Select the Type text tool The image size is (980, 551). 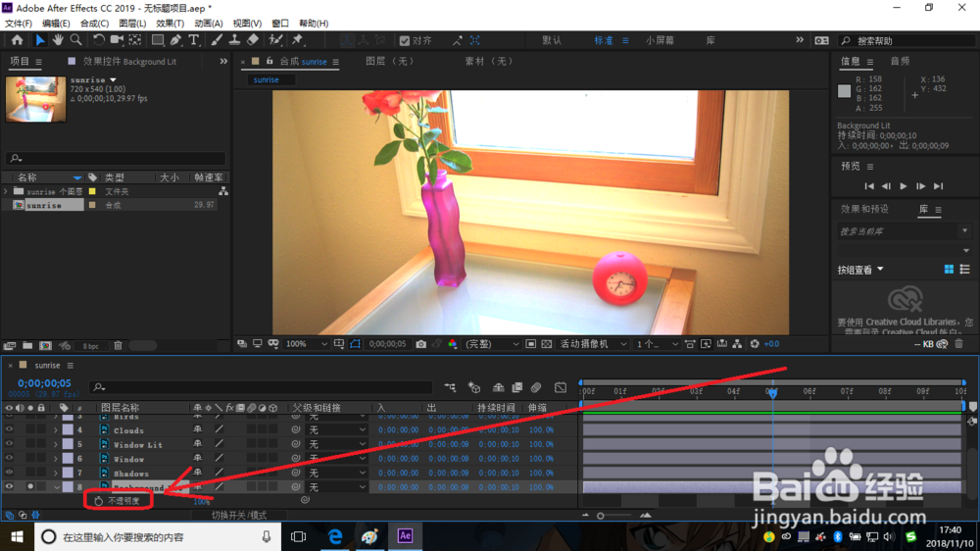194,40
